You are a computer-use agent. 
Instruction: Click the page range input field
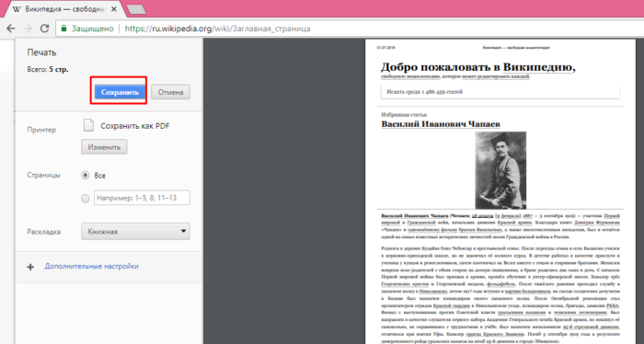142,198
